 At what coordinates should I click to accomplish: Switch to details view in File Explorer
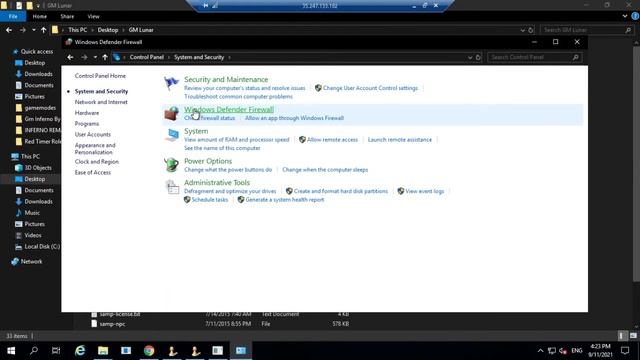[622, 336]
